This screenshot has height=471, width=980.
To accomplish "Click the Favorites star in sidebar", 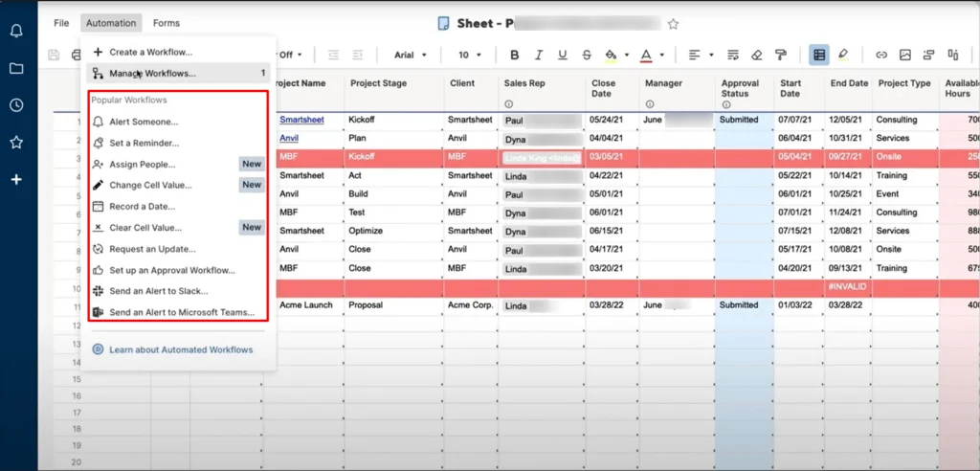I will pos(16,143).
